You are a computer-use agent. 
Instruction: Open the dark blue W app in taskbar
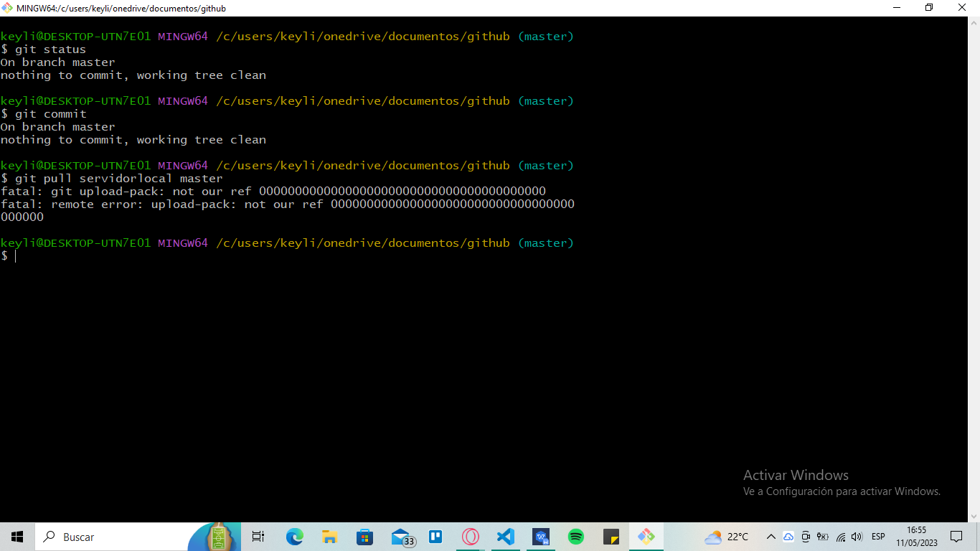(x=541, y=537)
